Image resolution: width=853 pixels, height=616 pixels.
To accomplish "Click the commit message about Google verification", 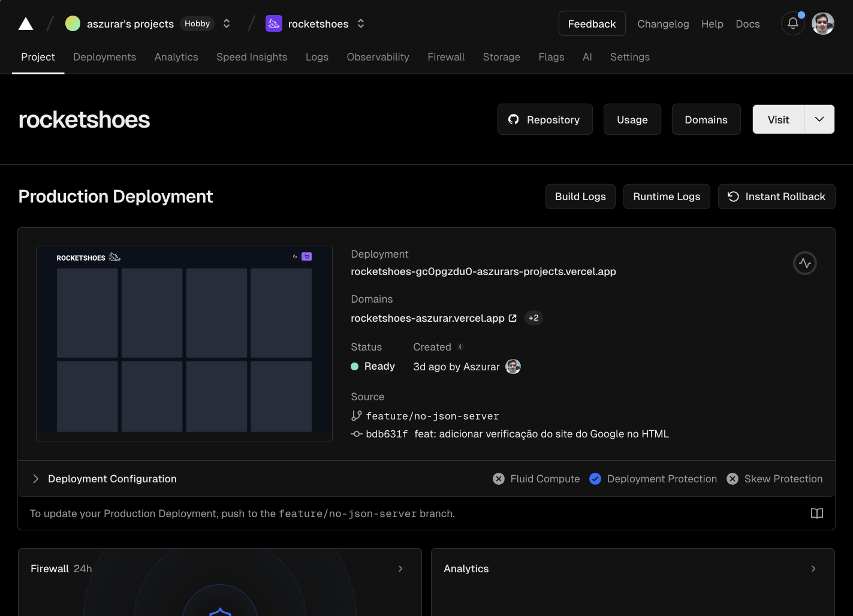I will tap(541, 434).
